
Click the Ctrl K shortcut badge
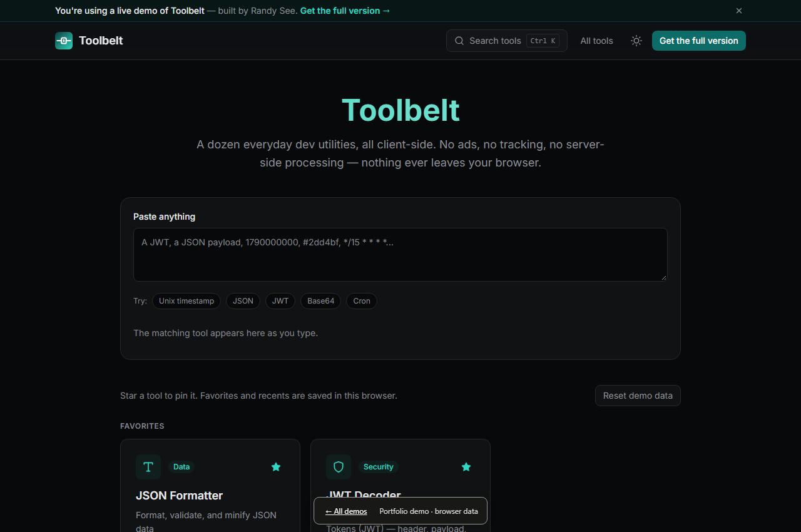(x=543, y=41)
